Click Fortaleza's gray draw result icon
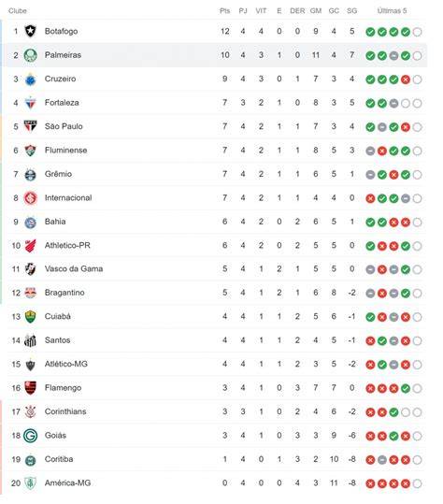This screenshot has width=443, height=504. 393,103
